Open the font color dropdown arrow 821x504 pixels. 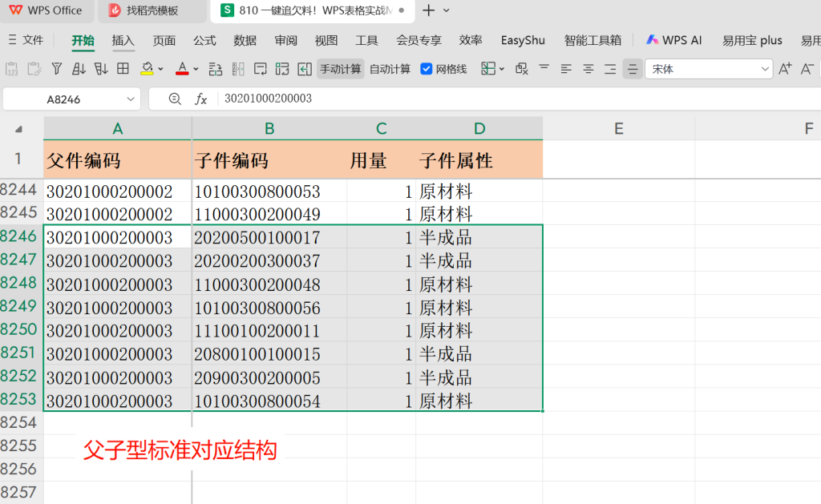point(196,69)
